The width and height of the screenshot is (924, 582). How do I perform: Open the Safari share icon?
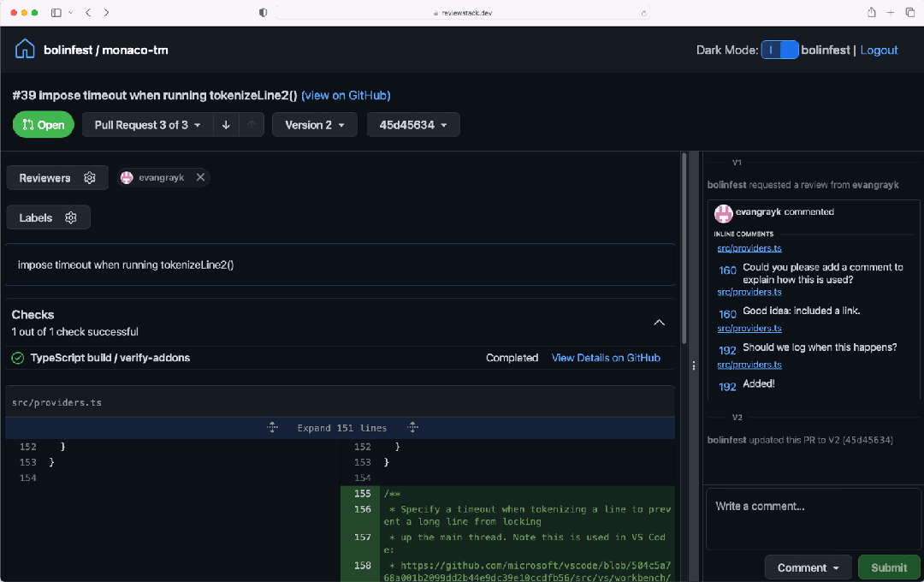pos(872,12)
